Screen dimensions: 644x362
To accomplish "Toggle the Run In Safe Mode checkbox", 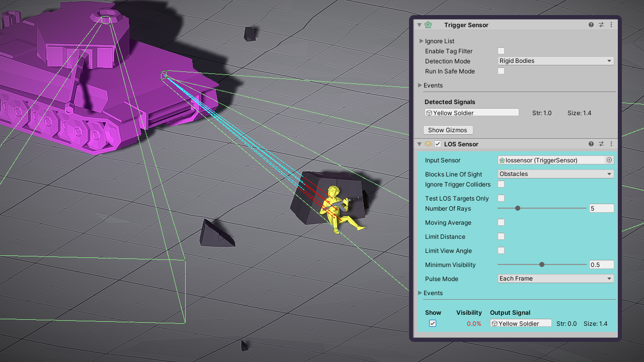I will 501,71.
